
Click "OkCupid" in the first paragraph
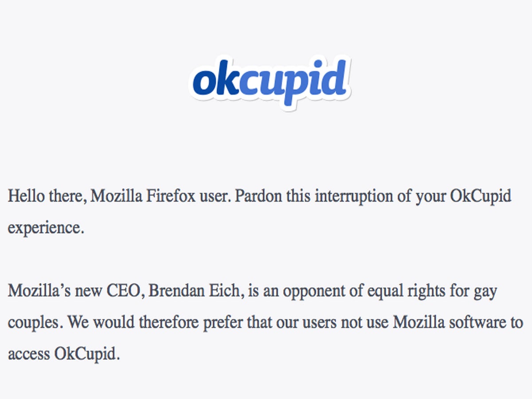pos(481,196)
